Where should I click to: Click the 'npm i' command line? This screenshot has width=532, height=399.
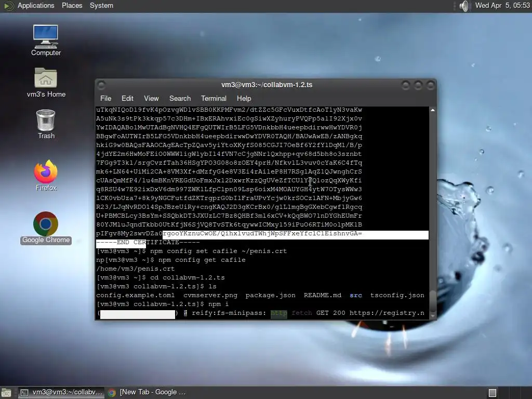[163, 304]
